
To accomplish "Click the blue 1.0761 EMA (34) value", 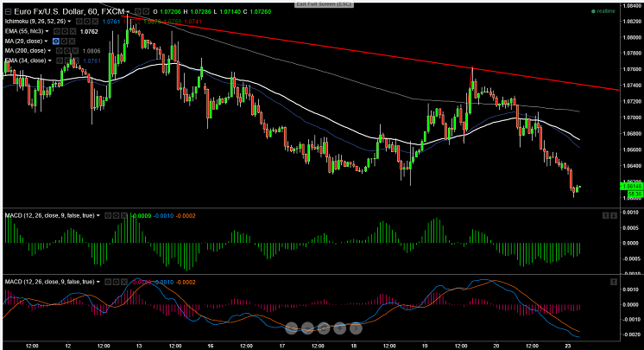I will [92, 60].
